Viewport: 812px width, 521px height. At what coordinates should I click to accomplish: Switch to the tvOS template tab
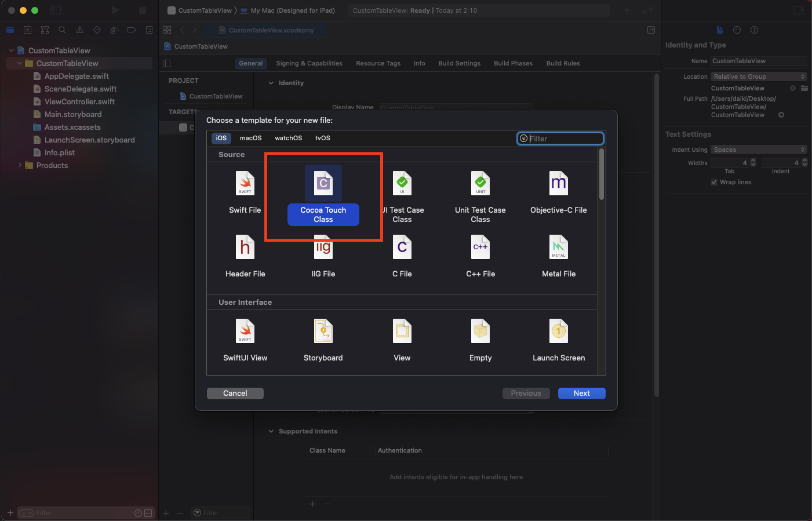click(x=323, y=138)
